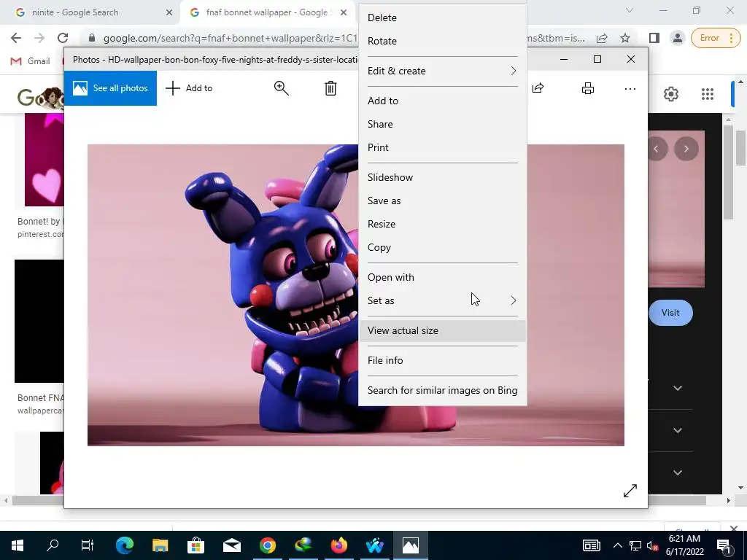Click the fullscreen diagonal arrows icon
Viewport: 747px width, 560px height.
tap(630, 491)
